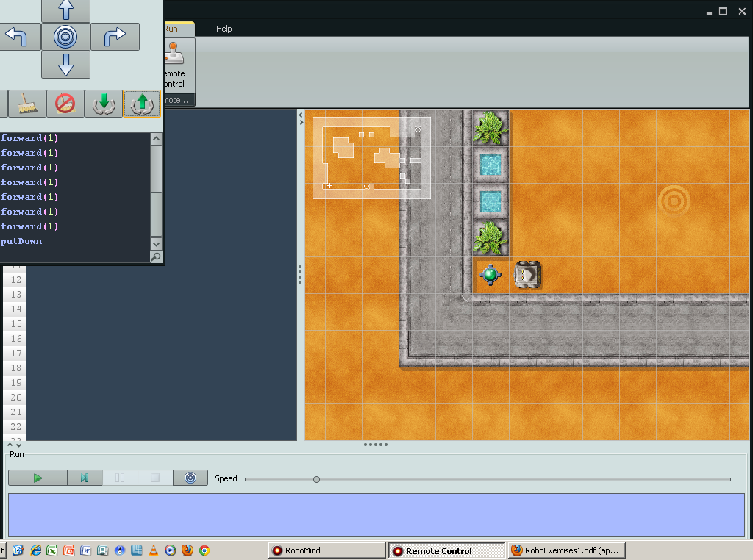
Task: Click line number 22 in the editor gutter
Action: pyautogui.click(x=16, y=426)
